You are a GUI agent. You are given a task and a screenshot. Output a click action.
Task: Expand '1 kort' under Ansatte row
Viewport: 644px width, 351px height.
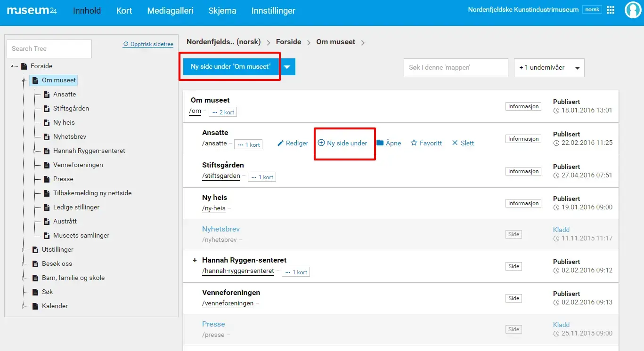click(249, 145)
